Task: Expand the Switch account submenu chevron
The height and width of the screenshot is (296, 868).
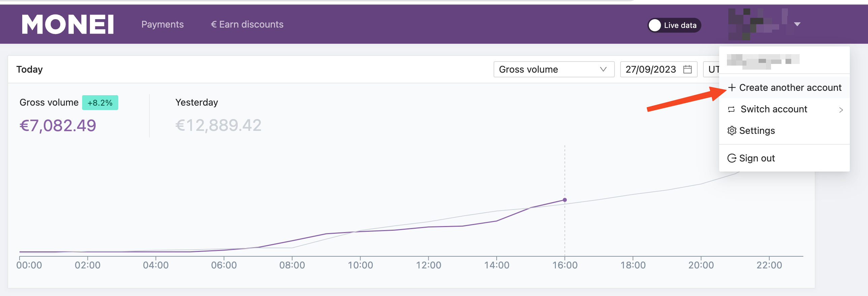Action: pos(841,110)
